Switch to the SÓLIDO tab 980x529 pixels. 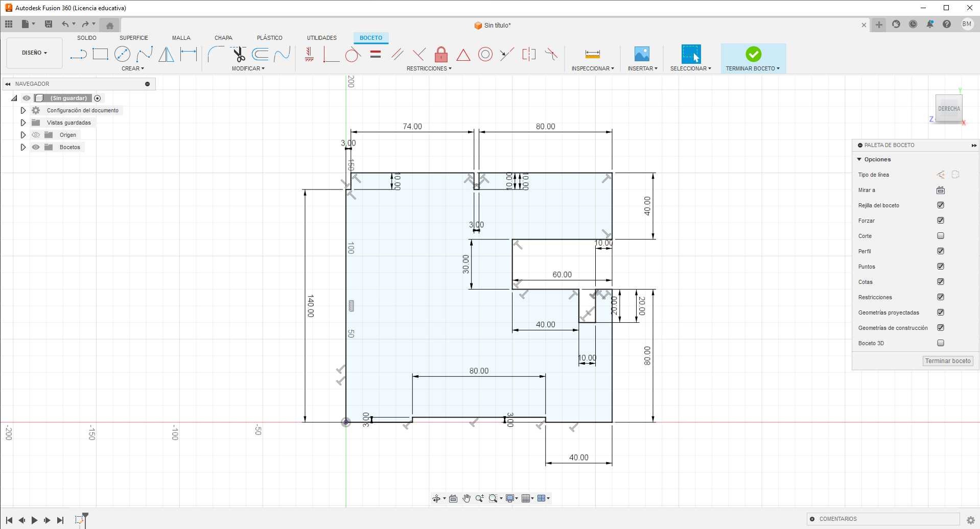click(87, 38)
